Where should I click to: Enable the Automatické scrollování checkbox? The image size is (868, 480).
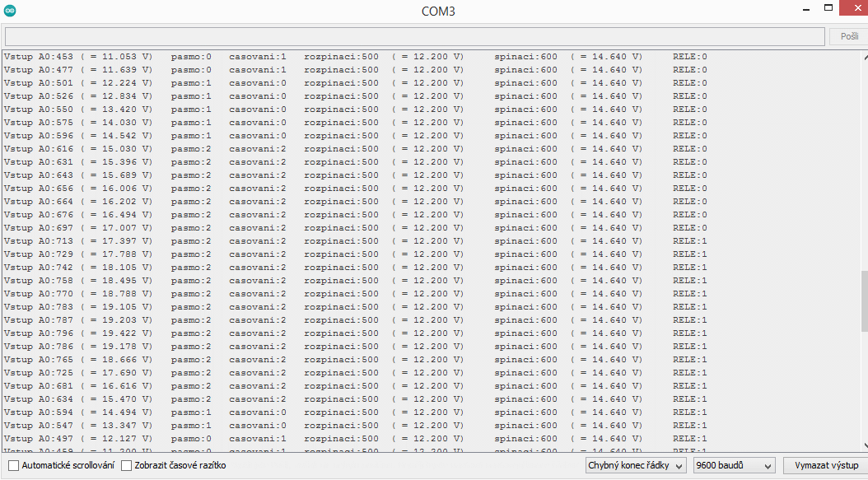(x=13, y=466)
